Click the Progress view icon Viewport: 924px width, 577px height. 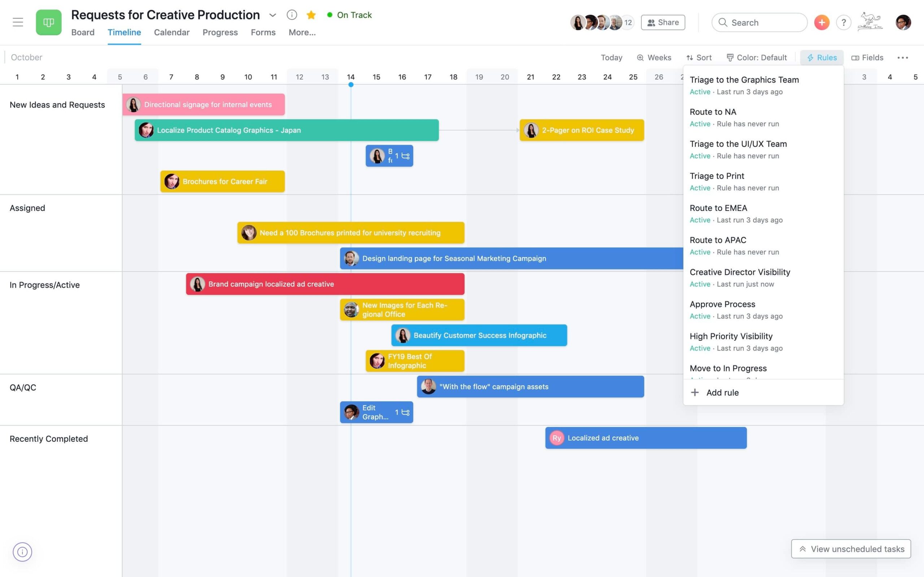tap(220, 31)
